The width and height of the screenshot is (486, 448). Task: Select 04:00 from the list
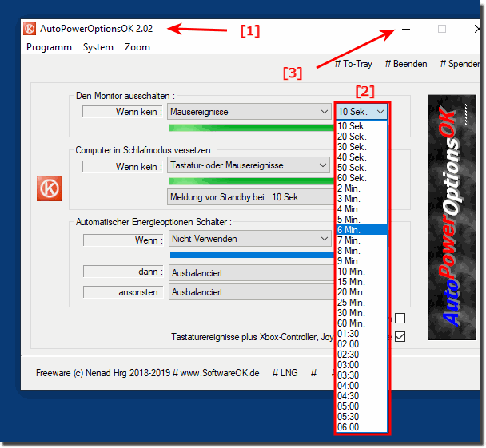coord(362,386)
